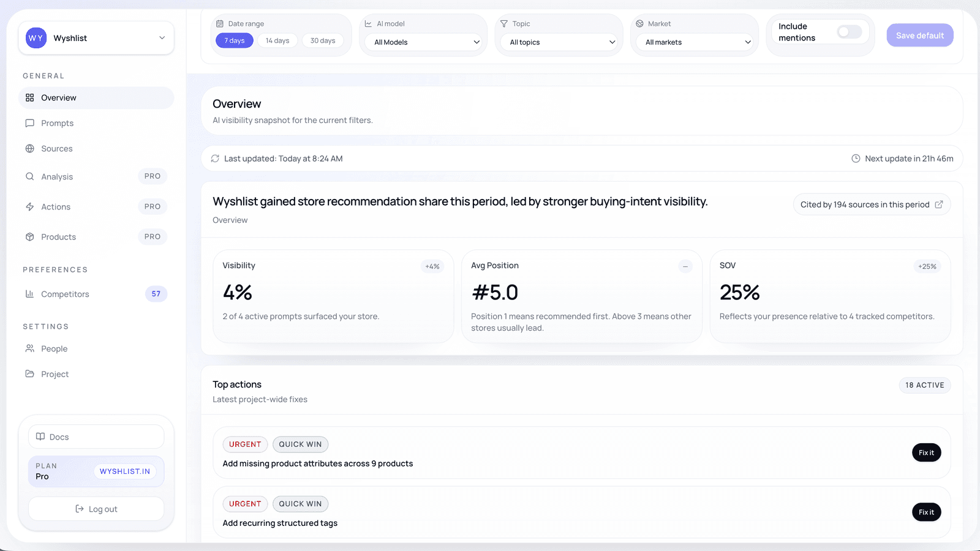Click the Analysis magnifier icon
The height and width of the screenshot is (551, 980).
coord(29,176)
